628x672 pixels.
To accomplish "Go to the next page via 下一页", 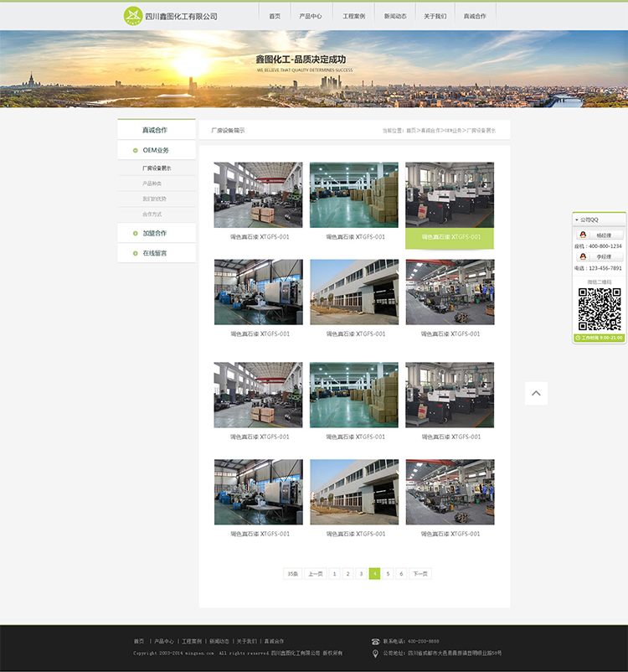I will click(x=420, y=574).
